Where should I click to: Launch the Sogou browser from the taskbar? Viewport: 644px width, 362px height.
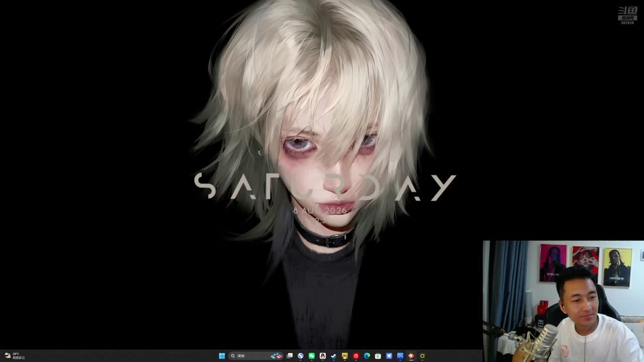tap(300, 356)
